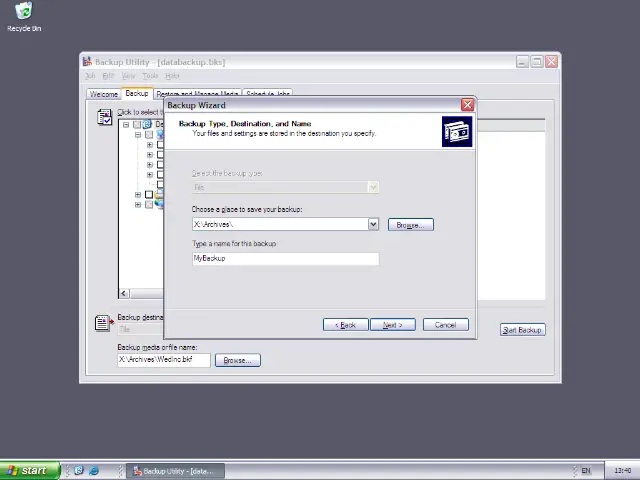640x480 pixels.
Task: Click the backup selection checklist icon
Action: [x=104, y=117]
